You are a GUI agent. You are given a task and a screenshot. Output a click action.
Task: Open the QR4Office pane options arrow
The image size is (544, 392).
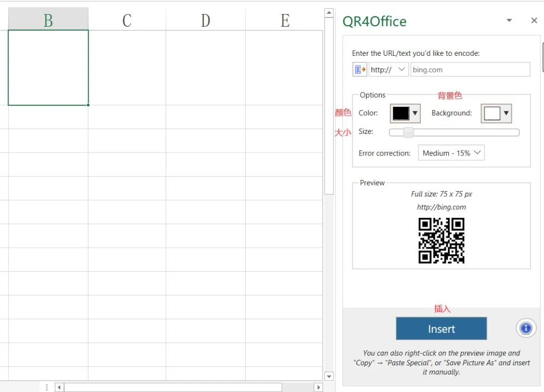[509, 21]
